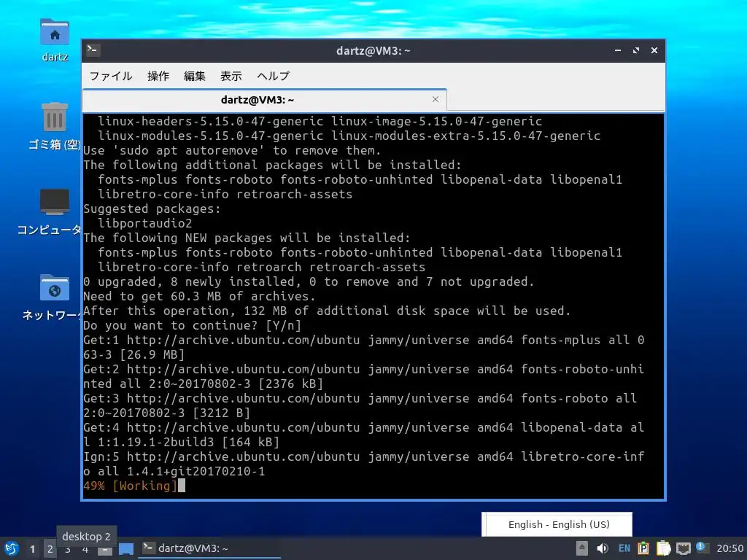Open the 編集 menu

tap(194, 76)
